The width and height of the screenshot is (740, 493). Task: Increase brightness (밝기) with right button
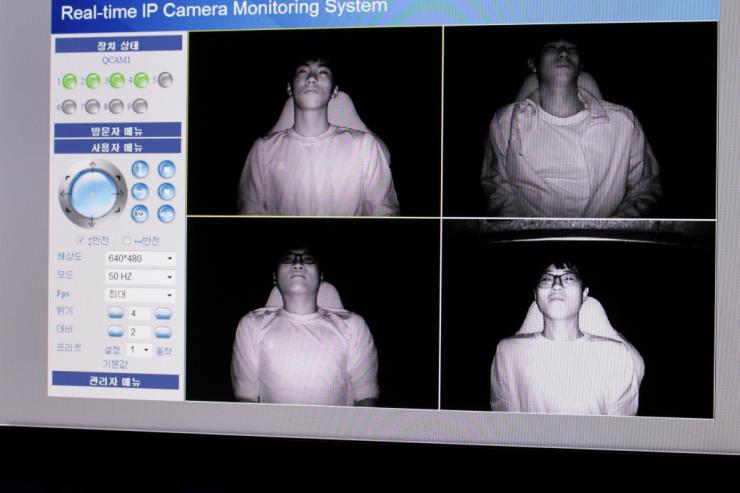point(163,314)
